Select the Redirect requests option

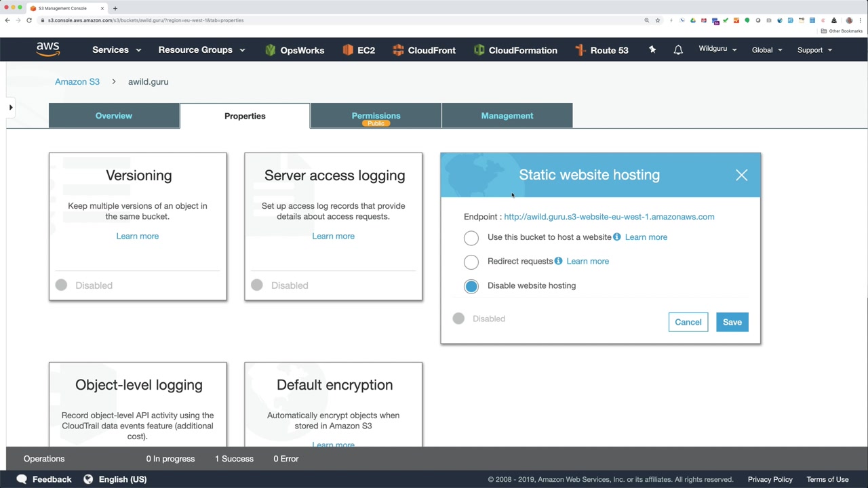pyautogui.click(x=471, y=262)
